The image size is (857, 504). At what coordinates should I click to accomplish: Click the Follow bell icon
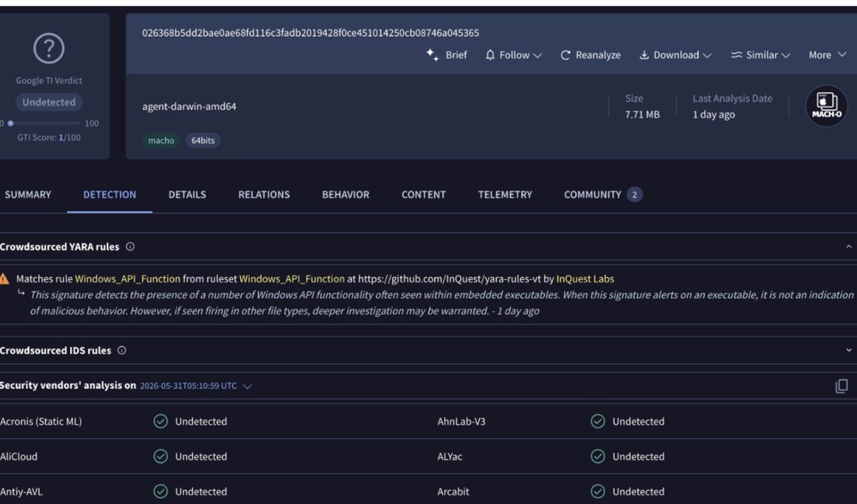tap(490, 55)
